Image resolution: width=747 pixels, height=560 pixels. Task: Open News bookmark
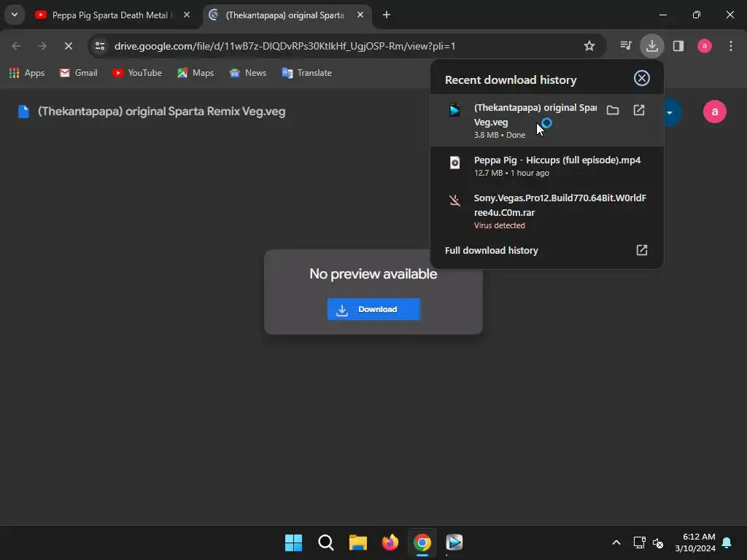(x=248, y=73)
